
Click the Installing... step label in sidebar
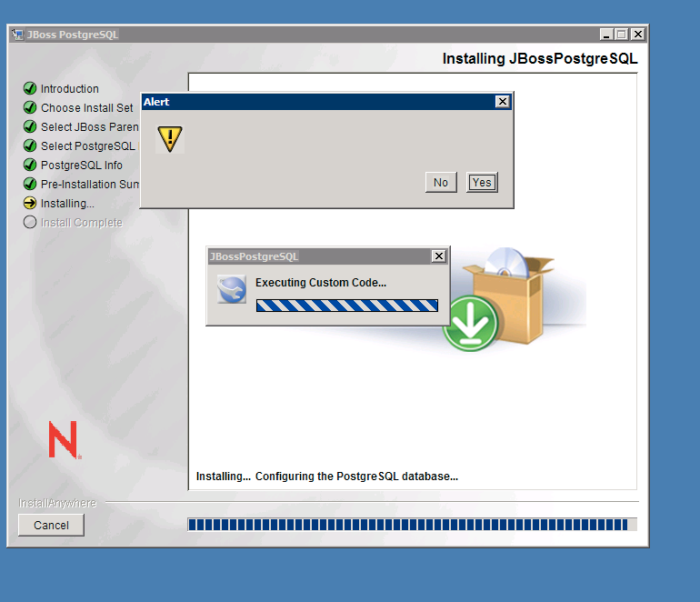(67, 204)
